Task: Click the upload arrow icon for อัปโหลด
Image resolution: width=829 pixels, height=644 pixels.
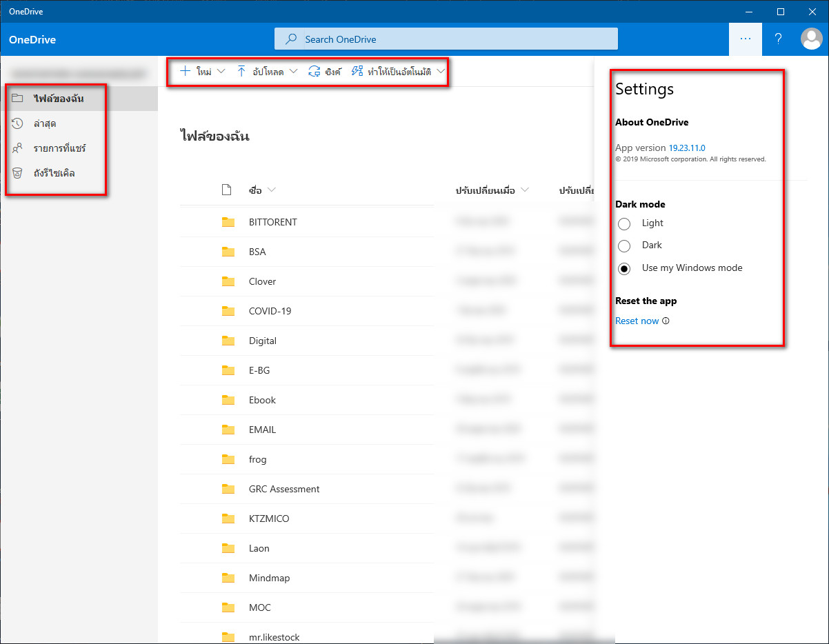Action: tap(241, 71)
